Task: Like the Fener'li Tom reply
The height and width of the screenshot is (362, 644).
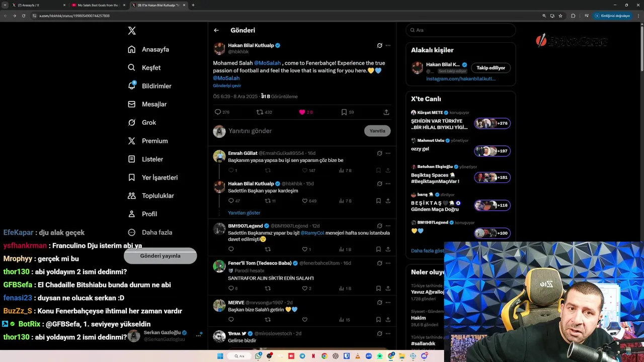Action: (x=304, y=288)
